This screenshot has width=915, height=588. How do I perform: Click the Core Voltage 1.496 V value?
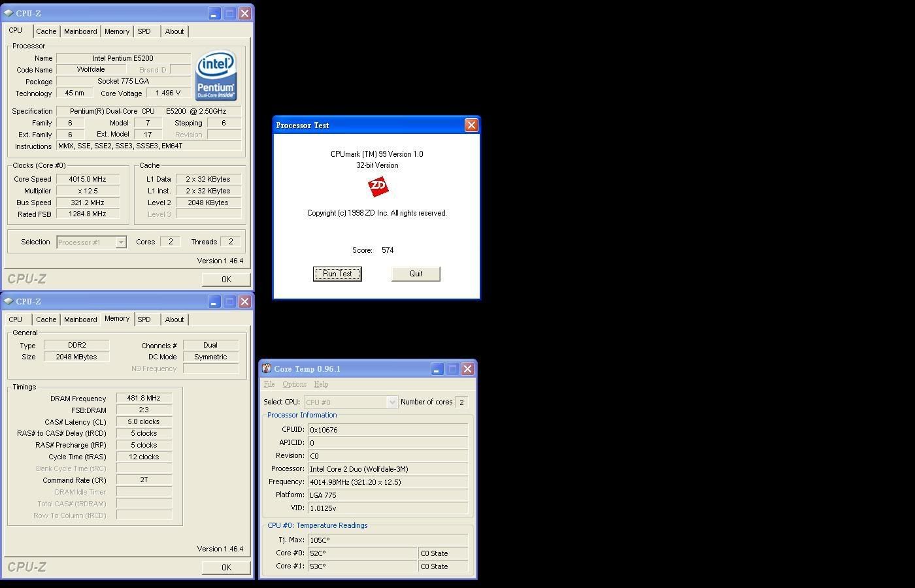168,93
